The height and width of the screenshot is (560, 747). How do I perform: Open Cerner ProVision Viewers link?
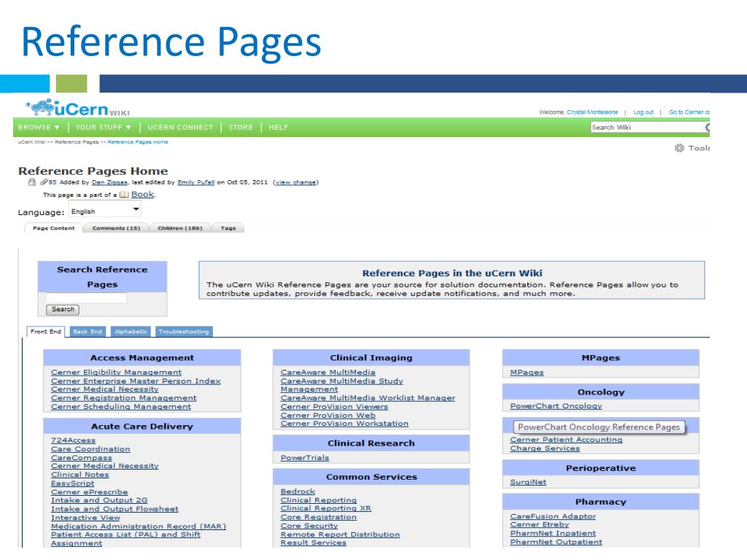(x=334, y=407)
